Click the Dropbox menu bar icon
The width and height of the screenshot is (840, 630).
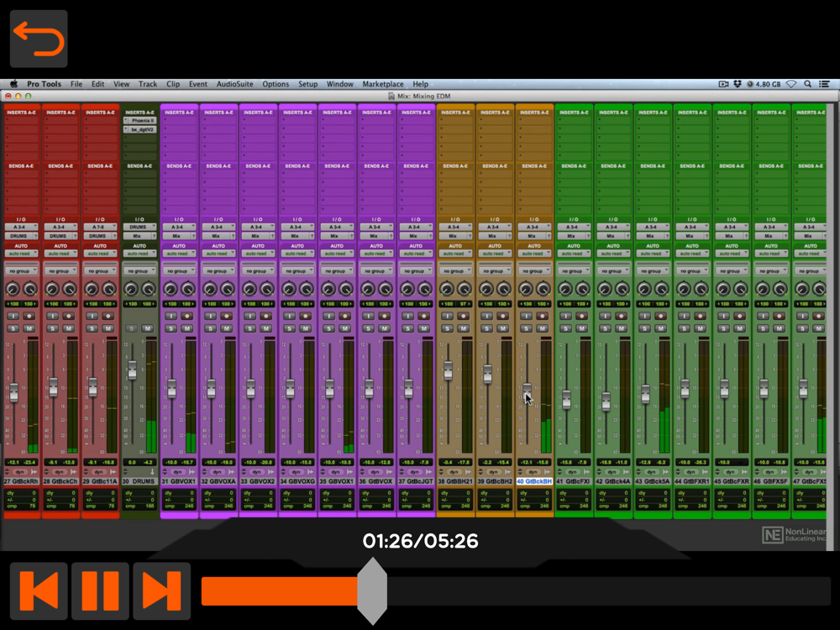(x=738, y=83)
